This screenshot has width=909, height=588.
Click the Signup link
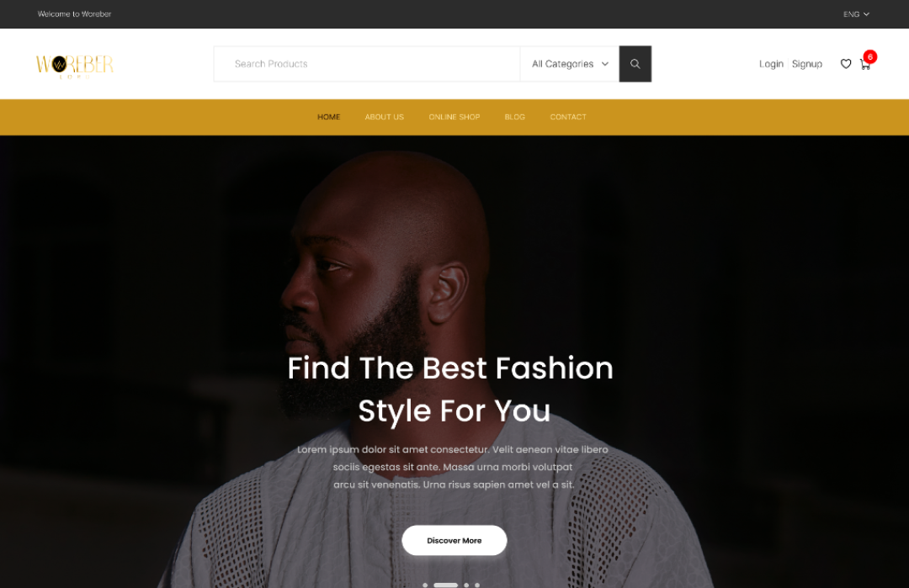pos(807,64)
